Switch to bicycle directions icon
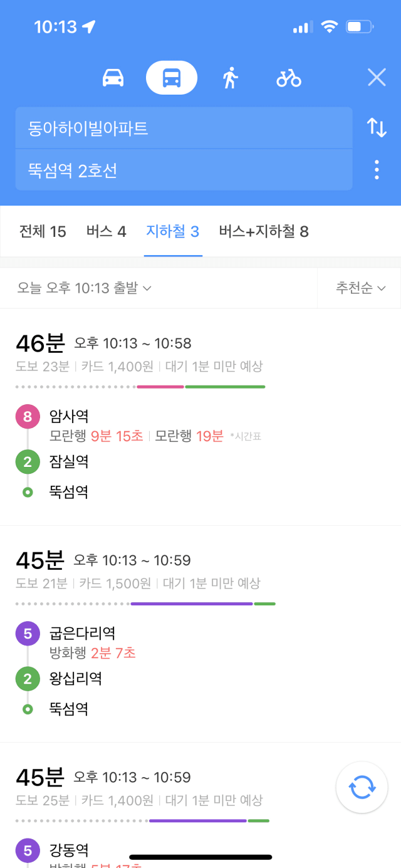 [289, 78]
